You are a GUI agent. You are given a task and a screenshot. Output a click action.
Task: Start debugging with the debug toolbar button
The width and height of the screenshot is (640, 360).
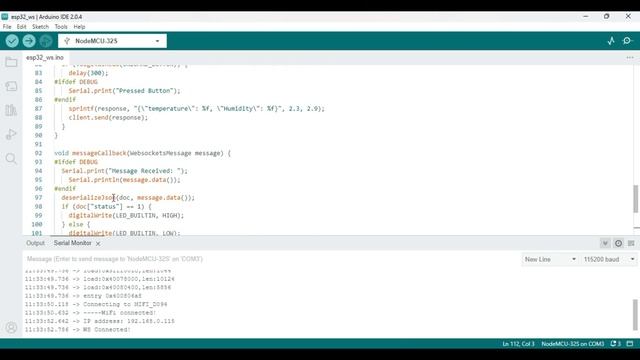[x=46, y=41]
